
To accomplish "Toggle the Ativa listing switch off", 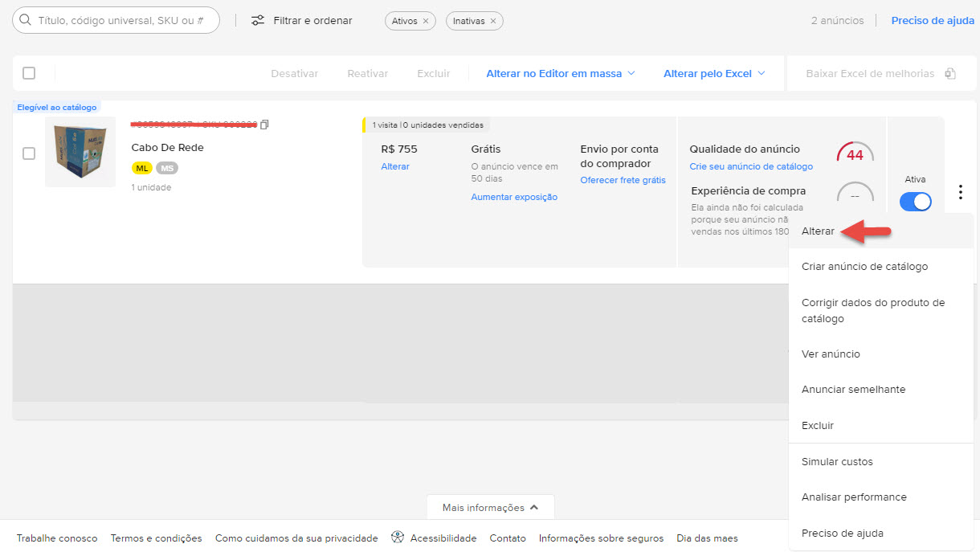I will [915, 202].
